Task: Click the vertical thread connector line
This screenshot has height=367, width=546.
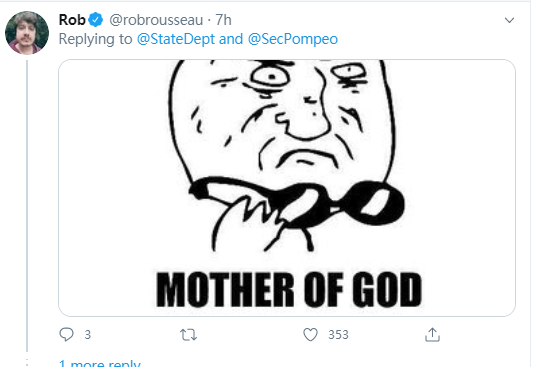Action: click(x=27, y=205)
